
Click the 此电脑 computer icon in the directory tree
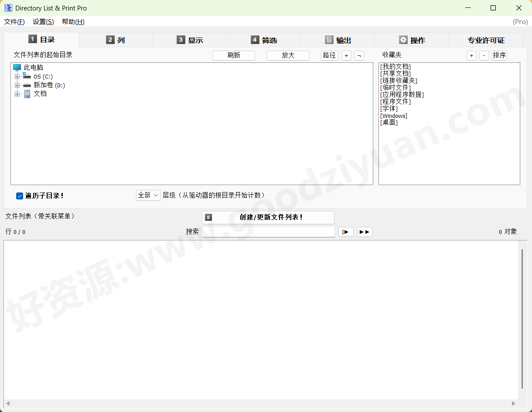pyautogui.click(x=17, y=67)
